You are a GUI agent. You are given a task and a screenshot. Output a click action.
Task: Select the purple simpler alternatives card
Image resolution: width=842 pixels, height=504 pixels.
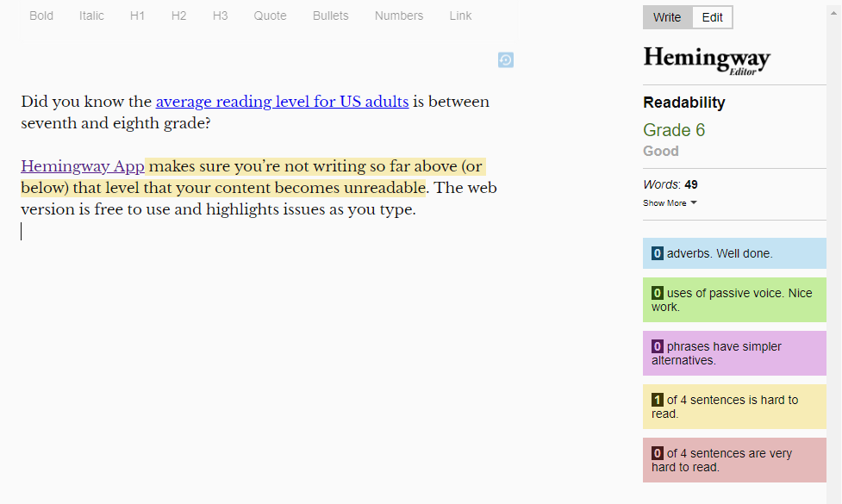(x=734, y=353)
